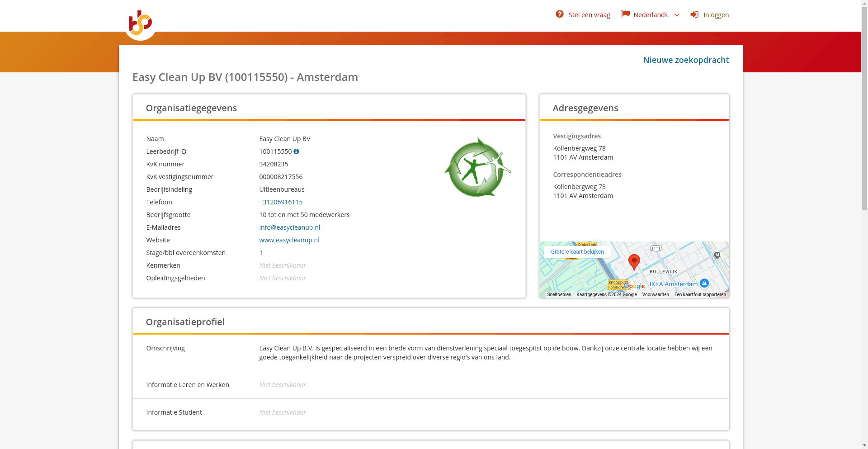
Task: Click the flag icon beside Nederlands
Action: 625,14
